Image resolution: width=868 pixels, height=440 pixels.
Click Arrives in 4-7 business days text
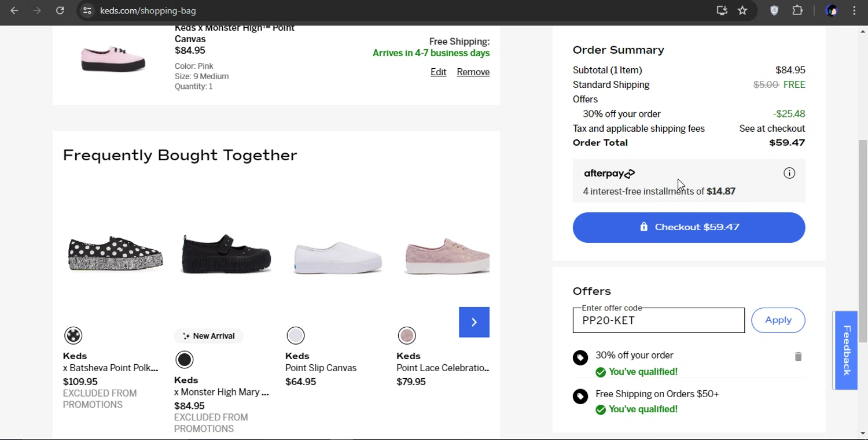pyautogui.click(x=431, y=53)
